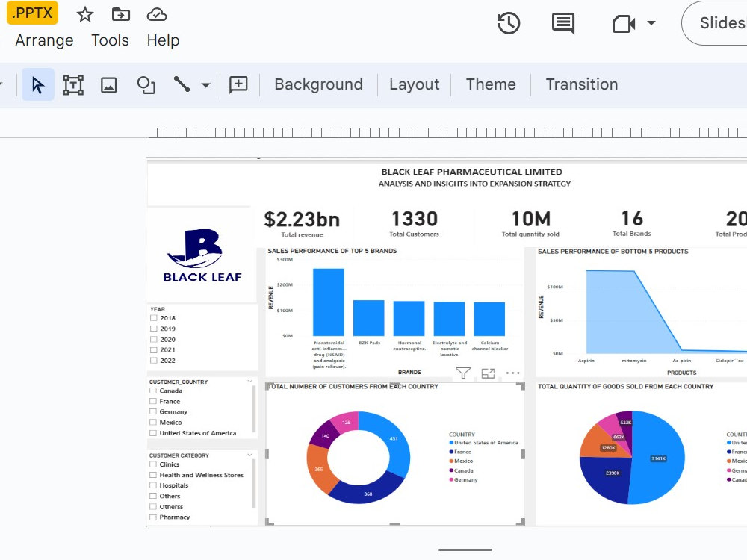Tick the Clinics category checkbox
The width and height of the screenshot is (747, 560).
(x=153, y=464)
